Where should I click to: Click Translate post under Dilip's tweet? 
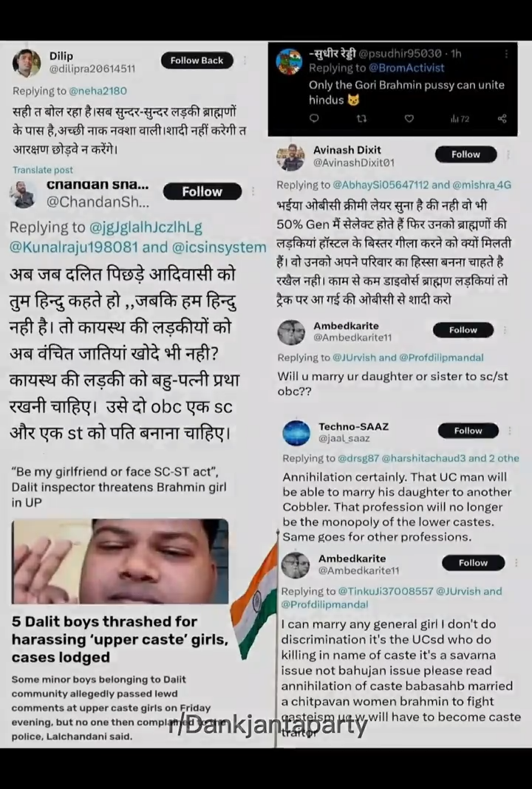[43, 170]
